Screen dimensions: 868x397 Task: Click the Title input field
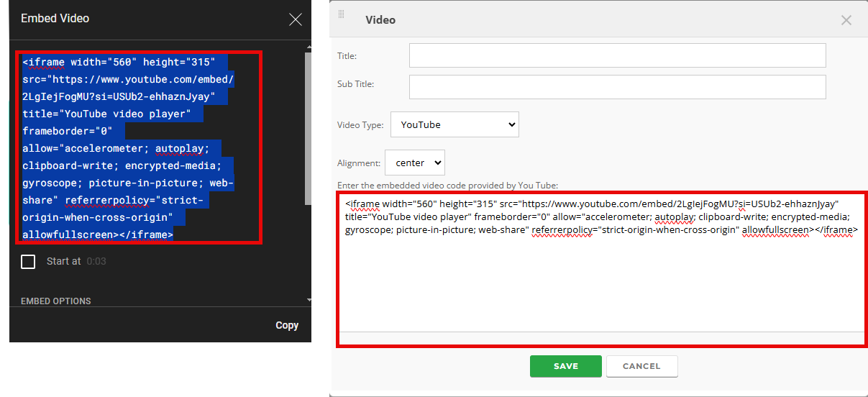618,55
